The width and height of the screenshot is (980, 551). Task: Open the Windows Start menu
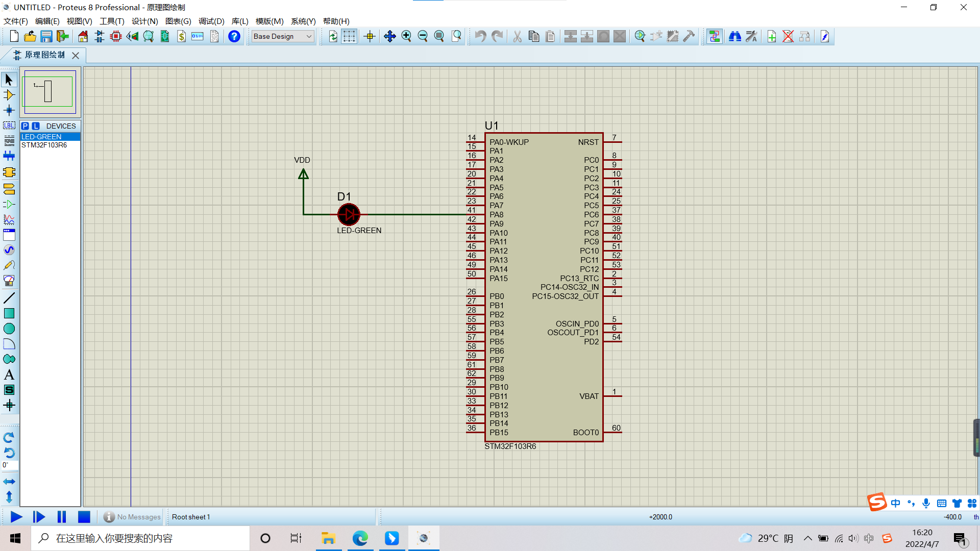tap(15, 538)
